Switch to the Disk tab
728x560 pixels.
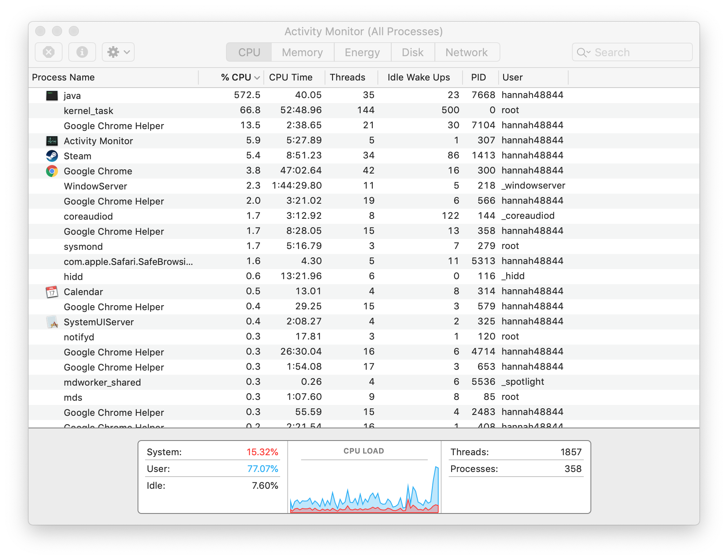[x=413, y=52]
